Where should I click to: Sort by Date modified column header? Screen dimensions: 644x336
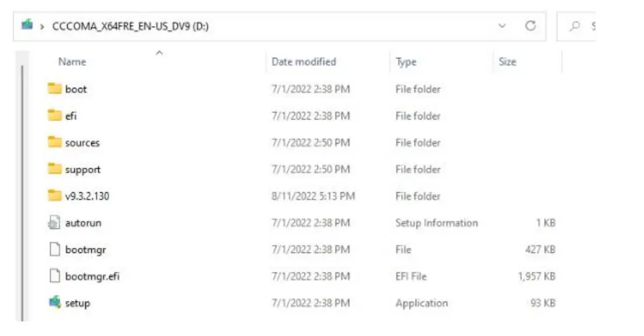click(x=304, y=62)
